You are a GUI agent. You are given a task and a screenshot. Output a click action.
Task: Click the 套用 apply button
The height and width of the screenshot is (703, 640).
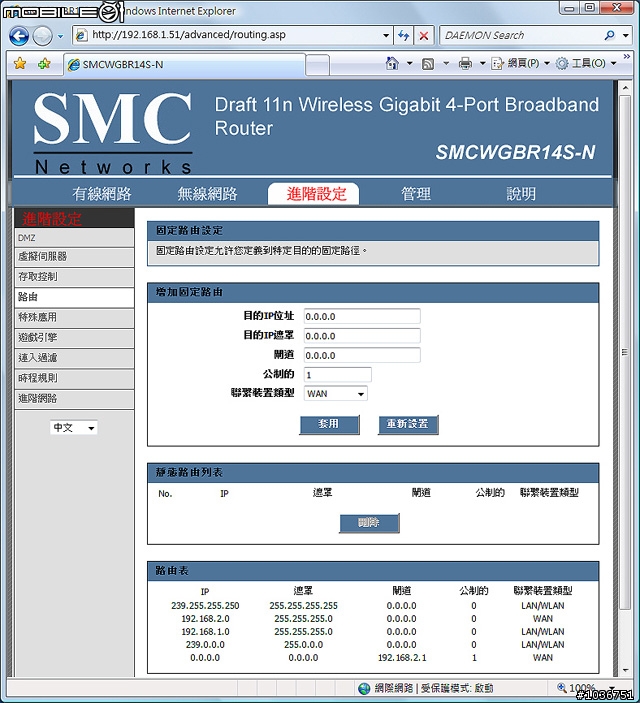coord(329,424)
